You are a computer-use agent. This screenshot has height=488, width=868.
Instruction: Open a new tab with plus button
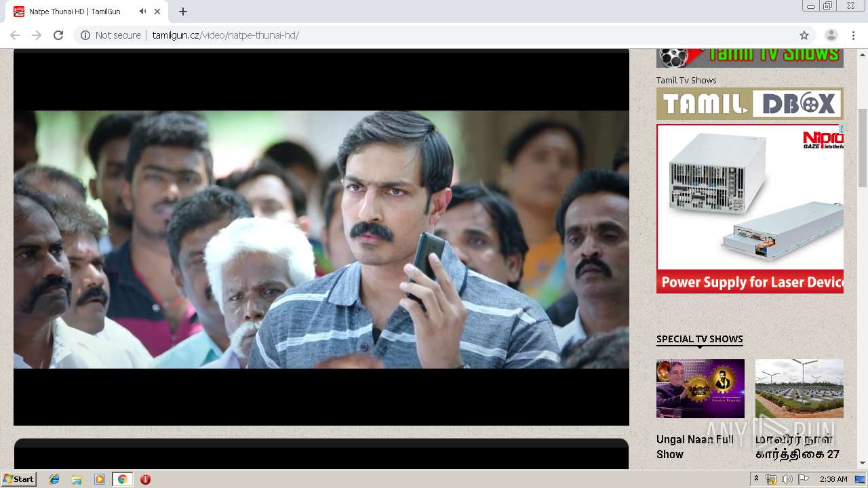pos(183,12)
